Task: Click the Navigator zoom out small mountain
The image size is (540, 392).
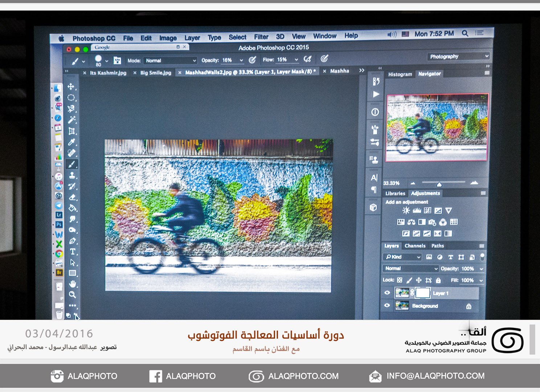Action: click(x=413, y=183)
